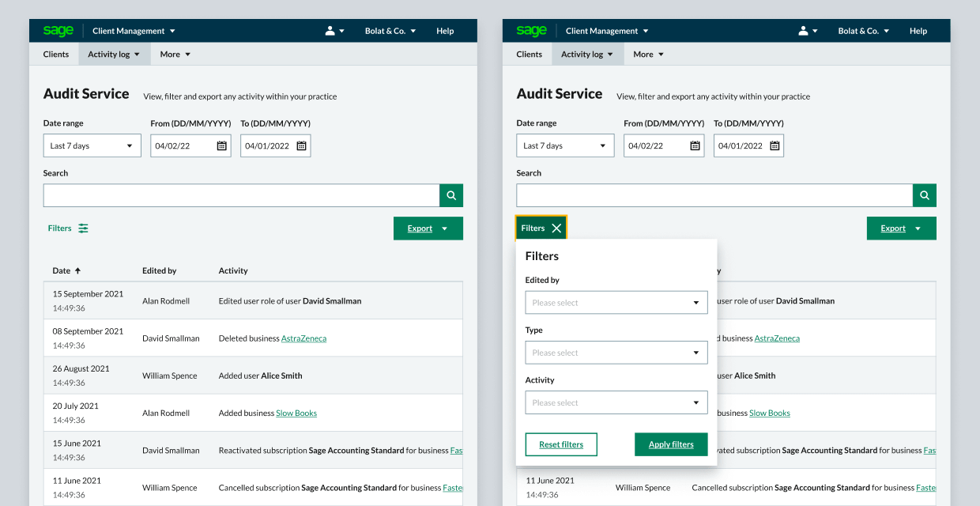Open To date calendar icon in right window
This screenshot has height=506, width=980.
click(x=775, y=145)
